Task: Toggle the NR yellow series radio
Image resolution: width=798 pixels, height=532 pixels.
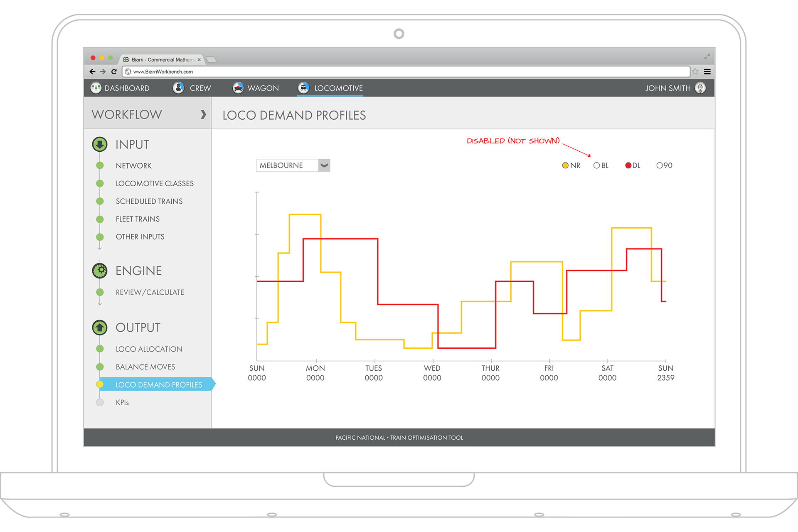Action: click(x=565, y=165)
